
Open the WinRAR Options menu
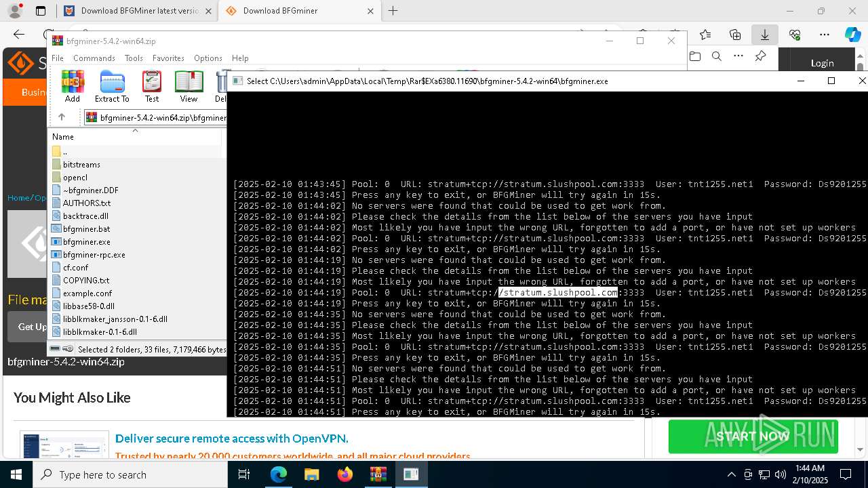click(x=208, y=58)
